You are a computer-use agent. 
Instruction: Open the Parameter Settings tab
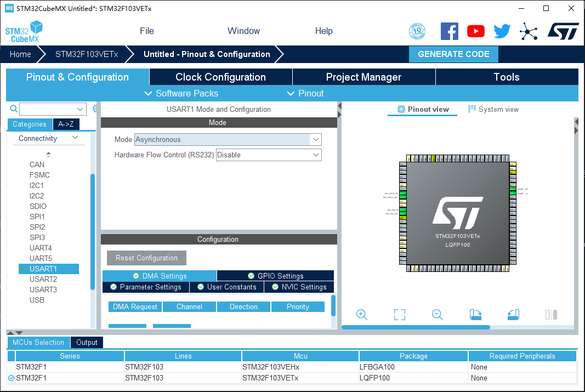146,287
